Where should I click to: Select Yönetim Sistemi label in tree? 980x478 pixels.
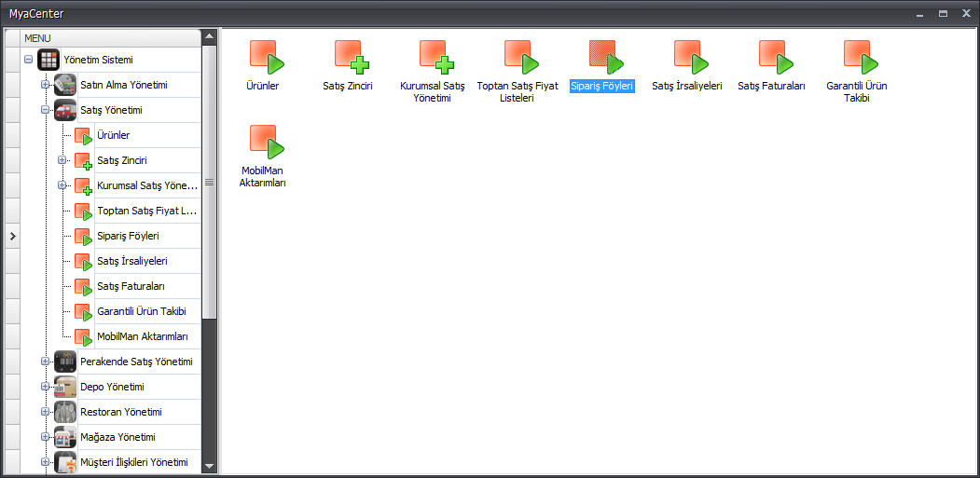point(98,60)
